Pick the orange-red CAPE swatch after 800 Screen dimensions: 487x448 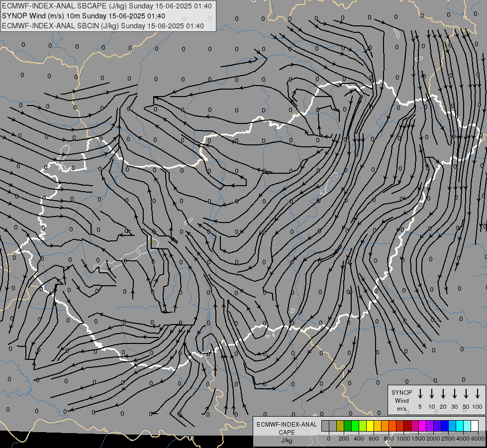click(x=392, y=426)
